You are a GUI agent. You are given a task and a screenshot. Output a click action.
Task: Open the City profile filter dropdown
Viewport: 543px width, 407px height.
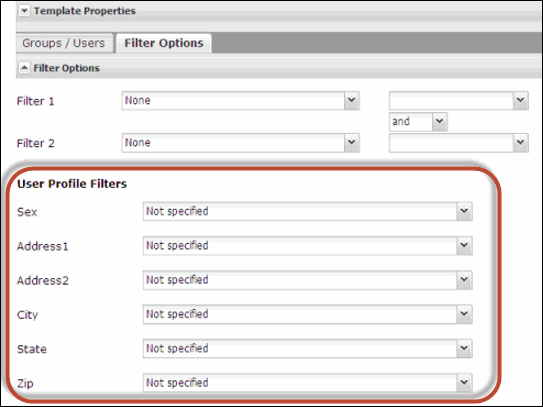[308, 314]
